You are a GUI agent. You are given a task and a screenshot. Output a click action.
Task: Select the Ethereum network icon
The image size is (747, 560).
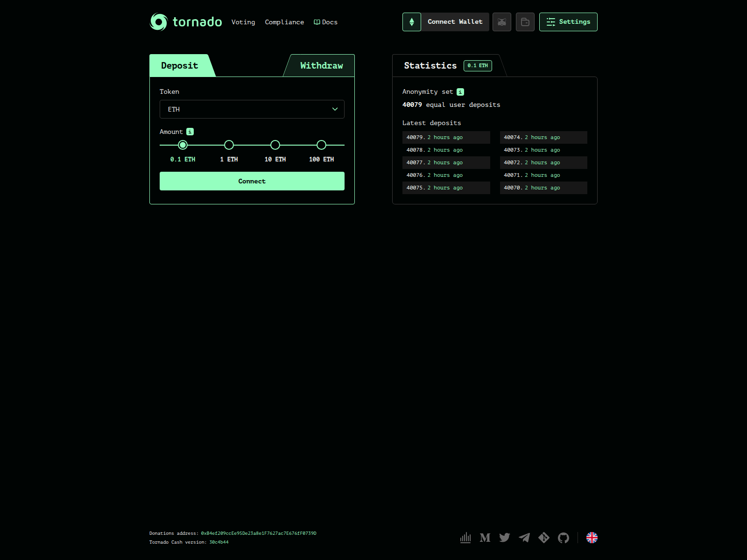click(411, 22)
